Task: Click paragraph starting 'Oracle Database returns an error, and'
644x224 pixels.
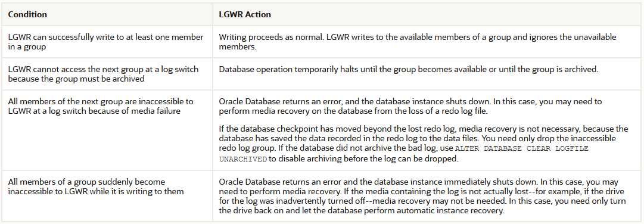Action: [x=416, y=106]
